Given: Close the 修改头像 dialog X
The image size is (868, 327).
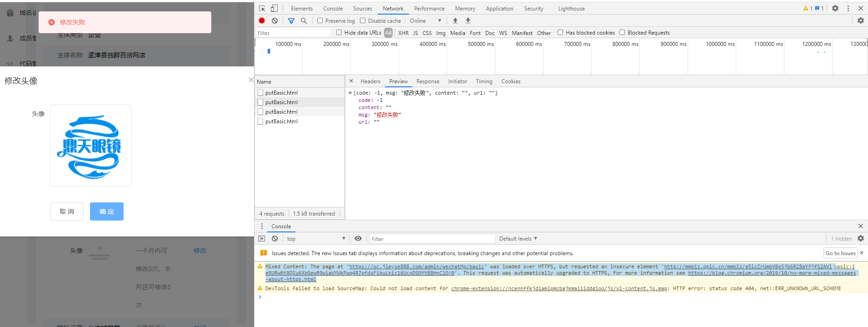Looking at the screenshot, I should click(x=251, y=80).
